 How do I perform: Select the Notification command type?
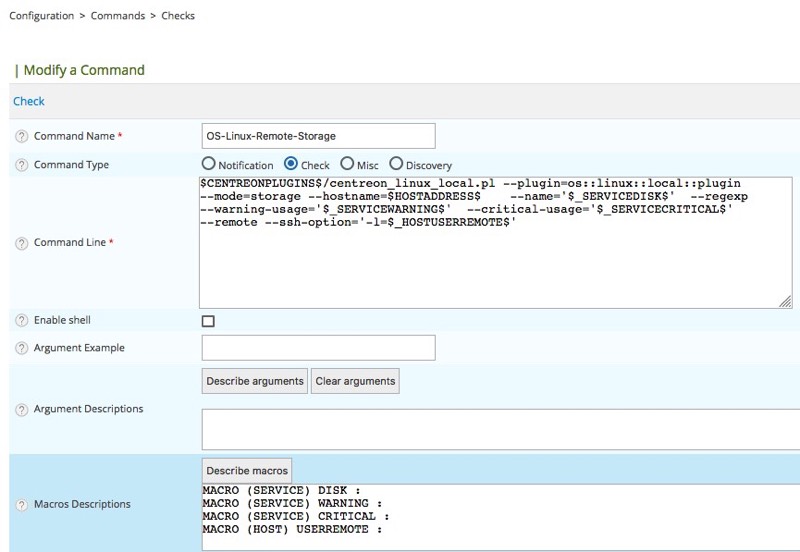pos(209,164)
